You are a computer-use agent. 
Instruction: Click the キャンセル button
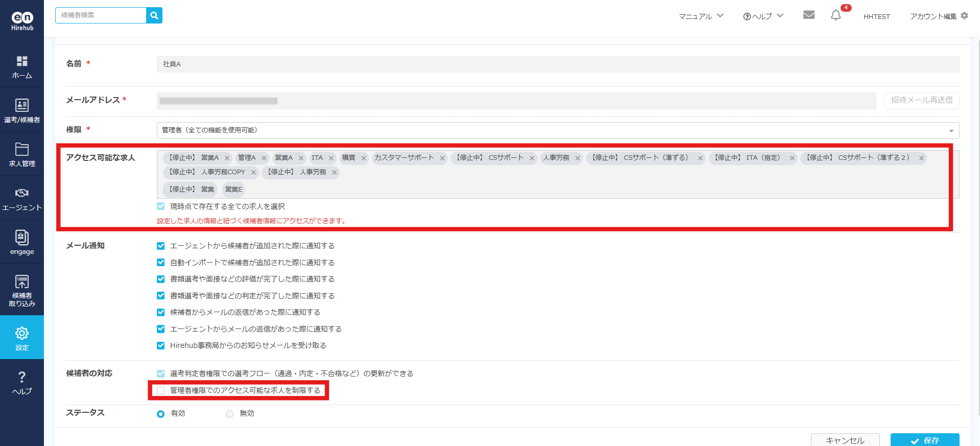(845, 440)
